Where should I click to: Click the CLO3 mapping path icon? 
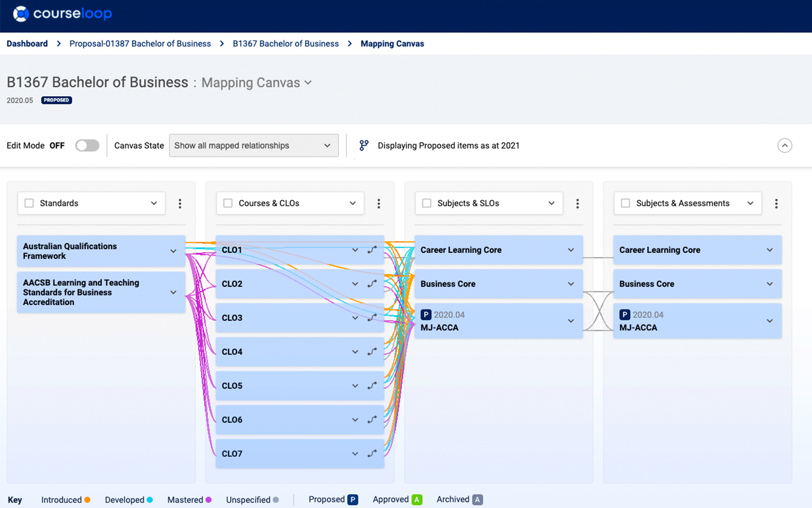(372, 318)
